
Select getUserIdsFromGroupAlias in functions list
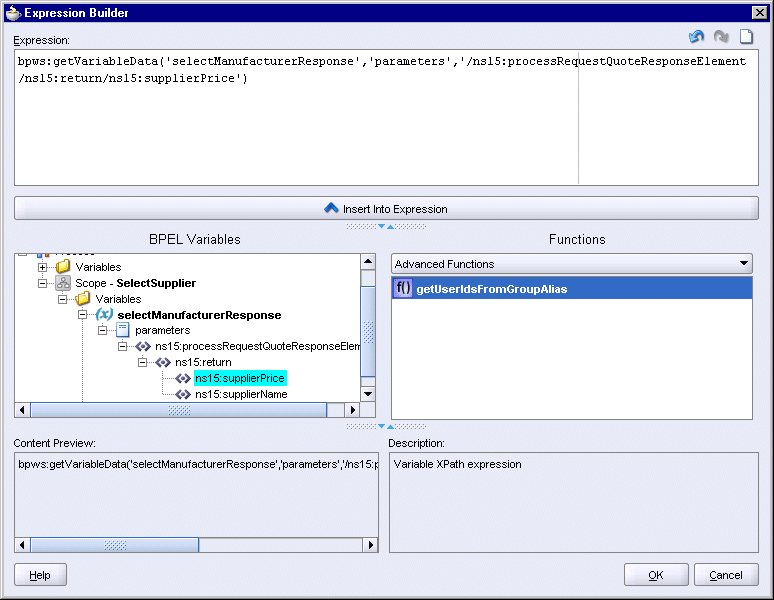point(572,288)
